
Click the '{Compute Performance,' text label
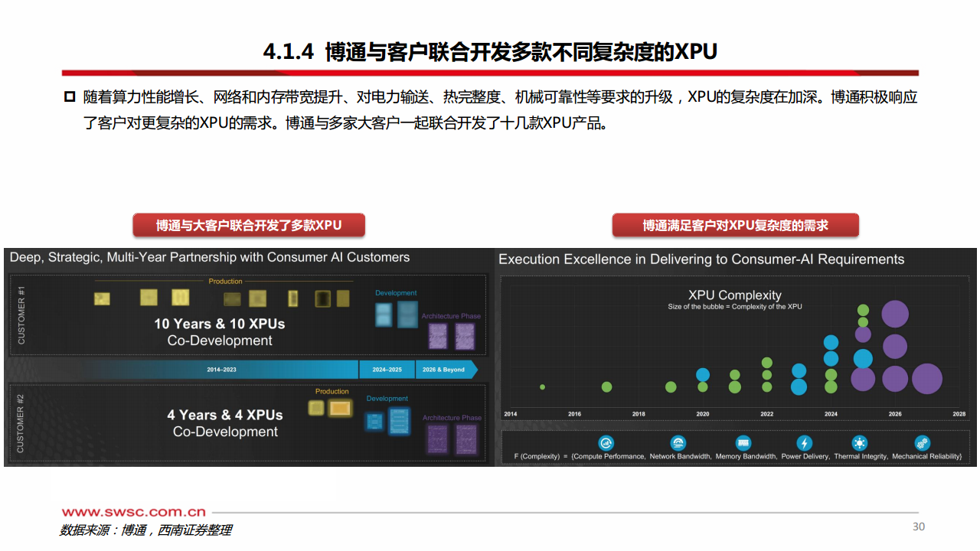click(x=609, y=456)
